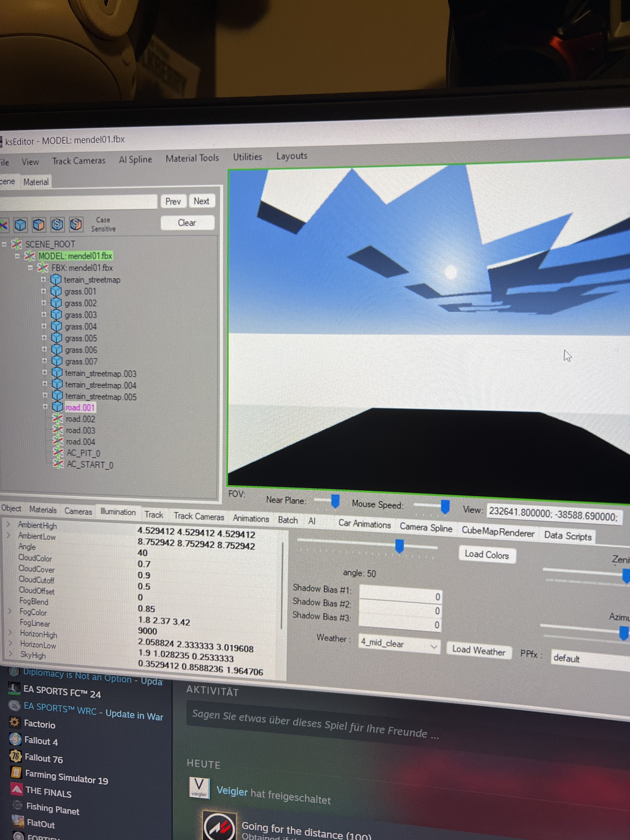Click the orange-topped cube filter icon
630x840 pixels.
(39, 224)
